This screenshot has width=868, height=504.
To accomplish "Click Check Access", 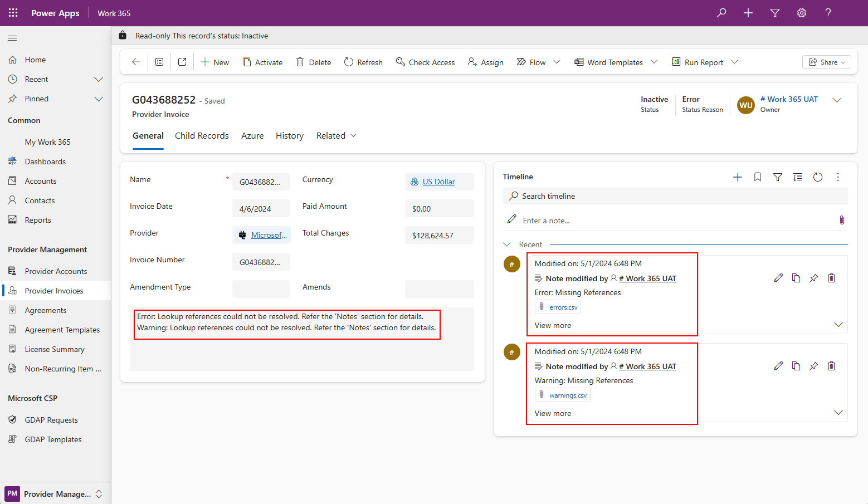I will coord(425,62).
